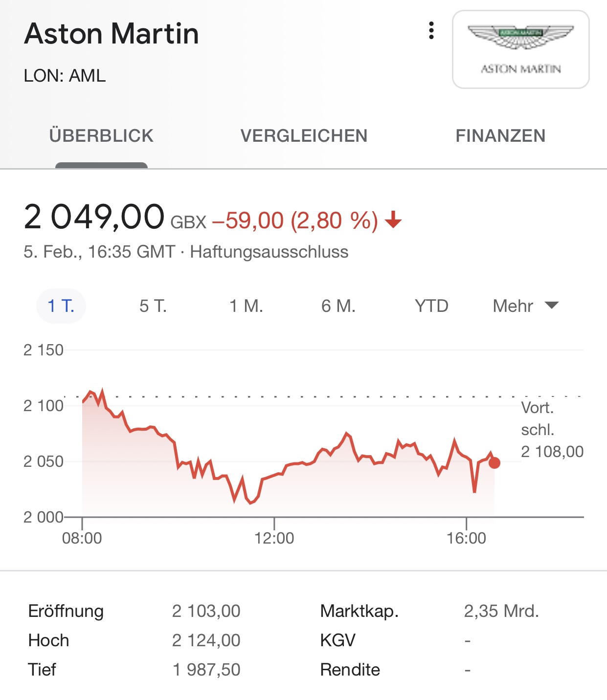Open the FINANZEN tab
This screenshot has width=607, height=700.
coord(500,135)
